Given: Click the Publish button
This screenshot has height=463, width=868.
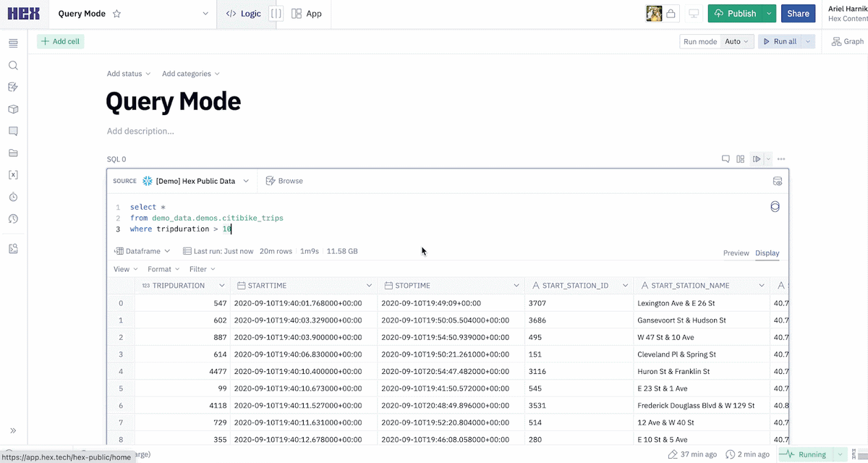Looking at the screenshot, I should pyautogui.click(x=735, y=13).
